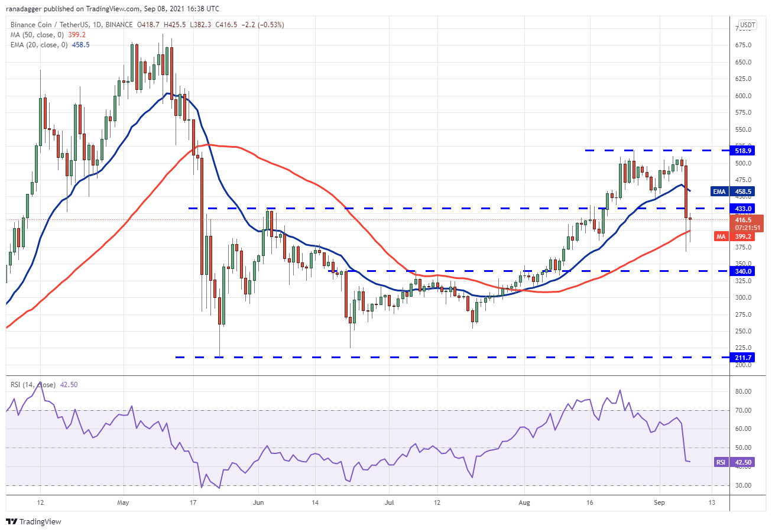
Task: Click the 325.0 price axis tick
Action: (744, 281)
